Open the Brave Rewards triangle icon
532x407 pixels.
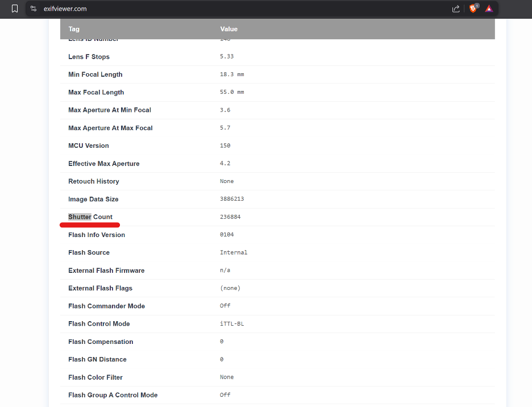tap(489, 9)
